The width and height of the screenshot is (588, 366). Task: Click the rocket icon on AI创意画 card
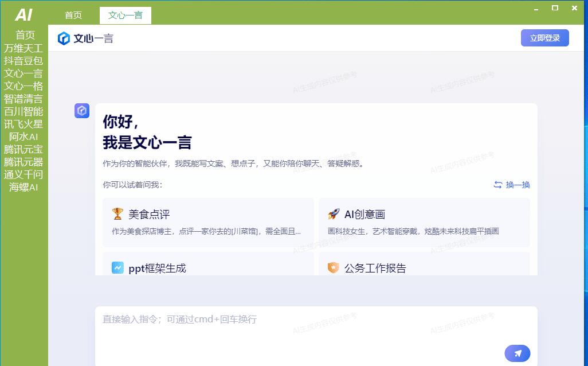pyautogui.click(x=334, y=214)
